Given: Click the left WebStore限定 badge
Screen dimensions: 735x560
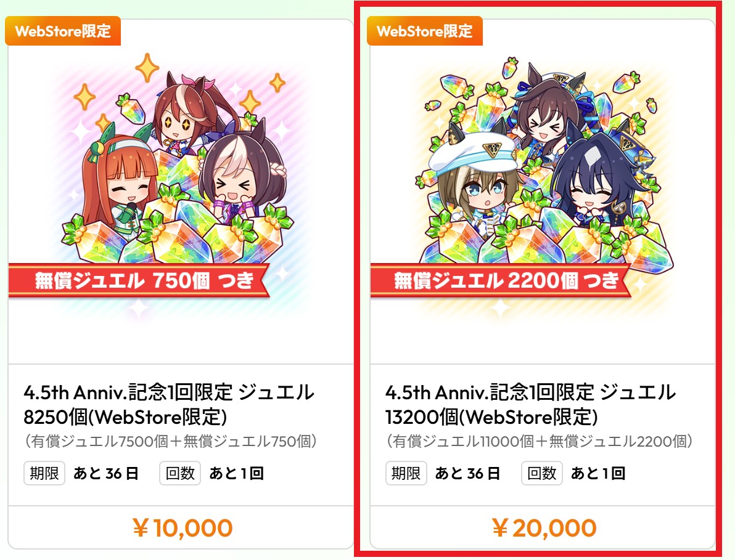Looking at the screenshot, I should tap(63, 31).
